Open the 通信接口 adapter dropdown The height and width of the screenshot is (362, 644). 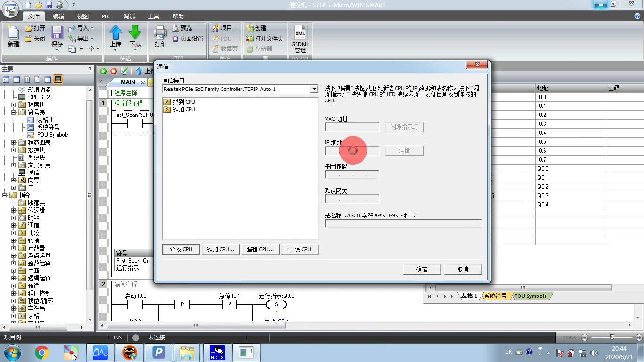tap(314, 89)
